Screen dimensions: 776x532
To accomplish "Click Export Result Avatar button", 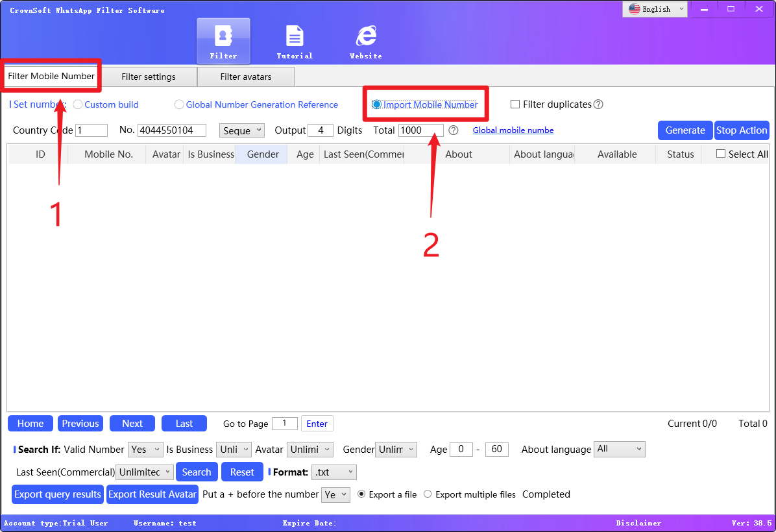I will 152,494.
